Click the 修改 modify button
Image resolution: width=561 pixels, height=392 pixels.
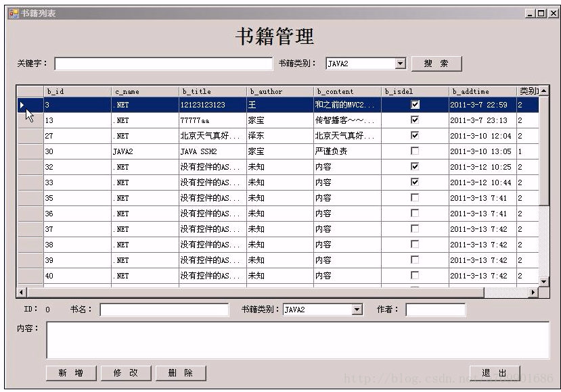pyautogui.click(x=126, y=373)
